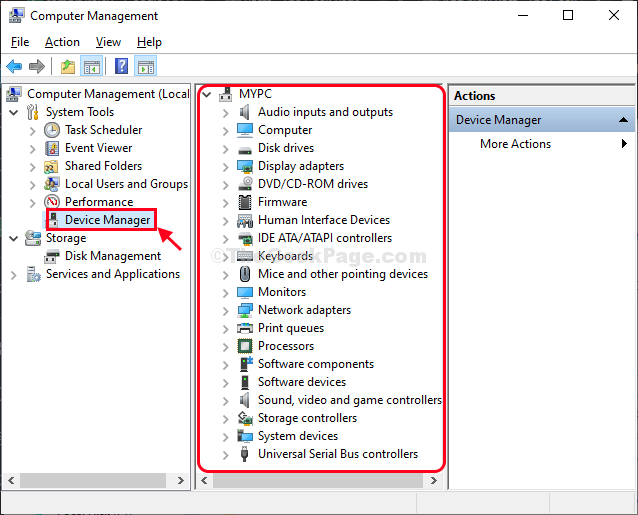Click the Human Interface Devices icon

(245, 220)
